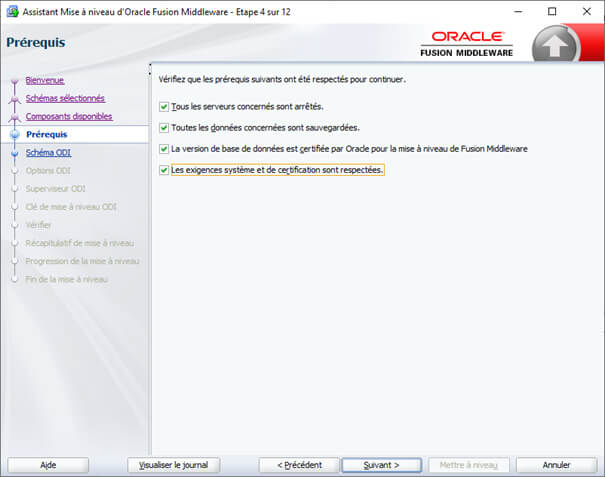605x477 pixels.
Task: Click the Oracle Fusion Middleware logo
Action: [x=467, y=44]
